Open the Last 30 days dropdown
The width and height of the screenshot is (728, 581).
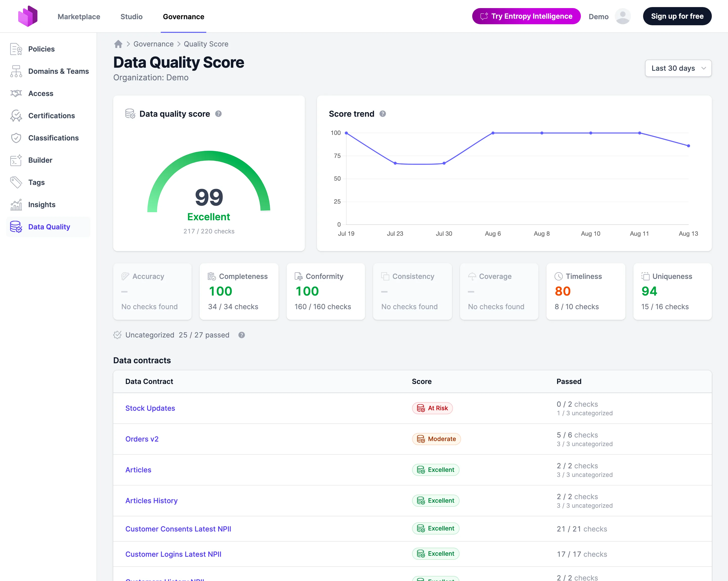(x=678, y=68)
